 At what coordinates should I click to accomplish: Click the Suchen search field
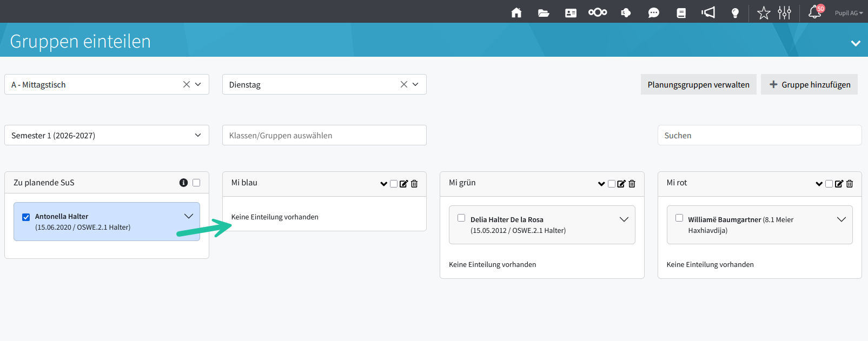pos(759,135)
